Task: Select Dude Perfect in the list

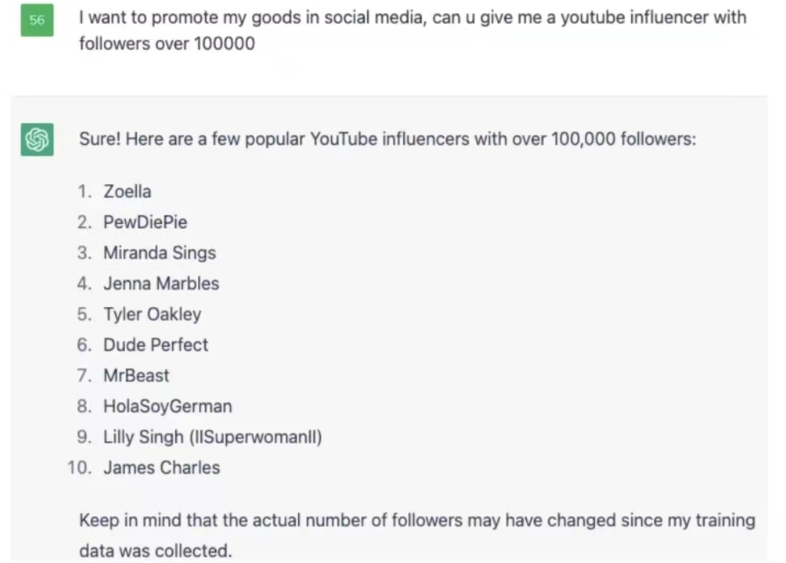Action: tap(156, 345)
